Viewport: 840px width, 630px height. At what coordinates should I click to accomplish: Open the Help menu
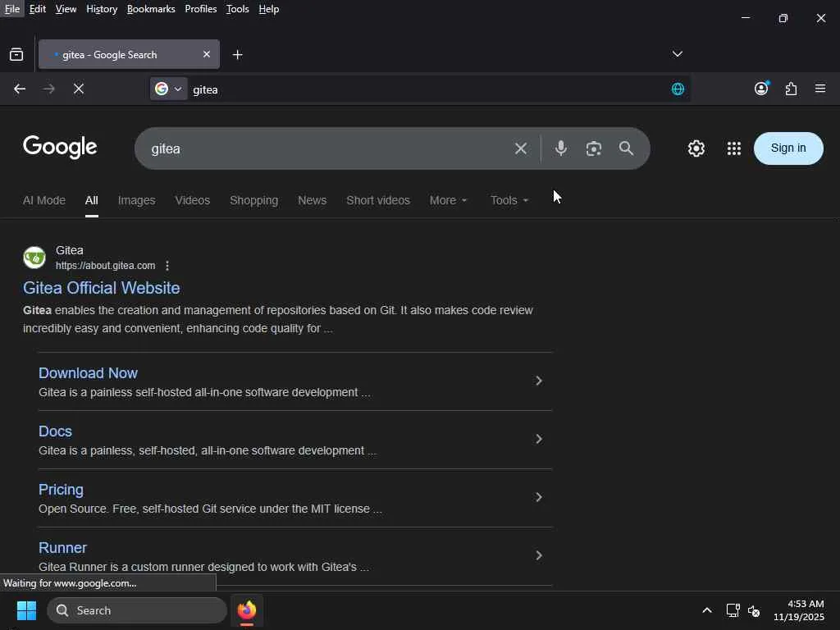pos(269,9)
